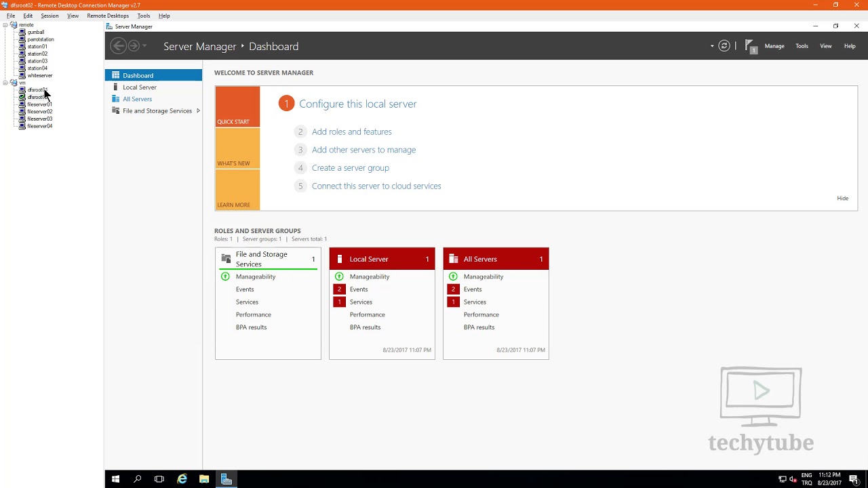Click the red Events badge in Local Server tile
Viewport: 868px width, 488px height.
coord(340,289)
